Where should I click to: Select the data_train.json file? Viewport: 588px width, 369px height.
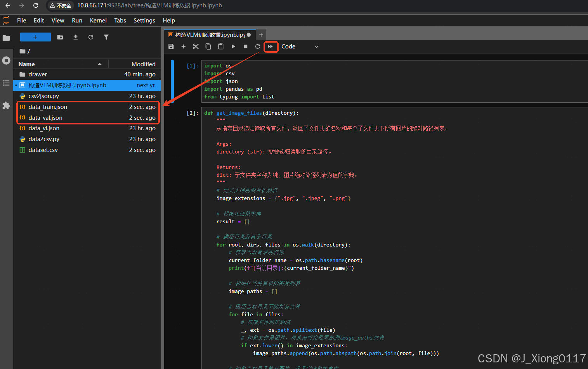click(48, 107)
